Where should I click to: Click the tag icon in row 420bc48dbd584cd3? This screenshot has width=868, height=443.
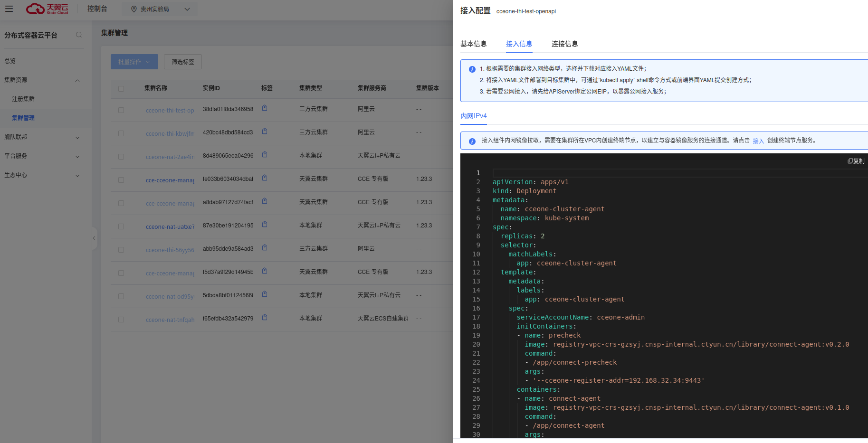(x=265, y=132)
